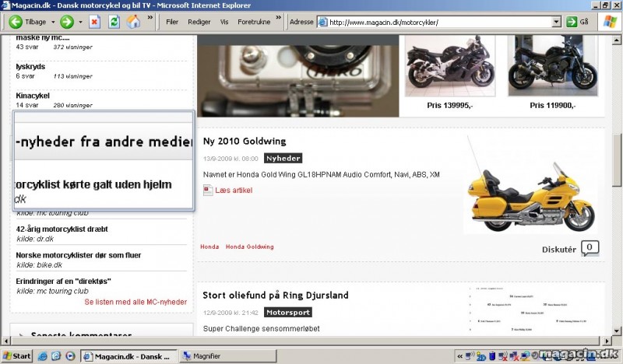
Task: Click the 'Motorsport' category tag
Action: (x=288, y=313)
